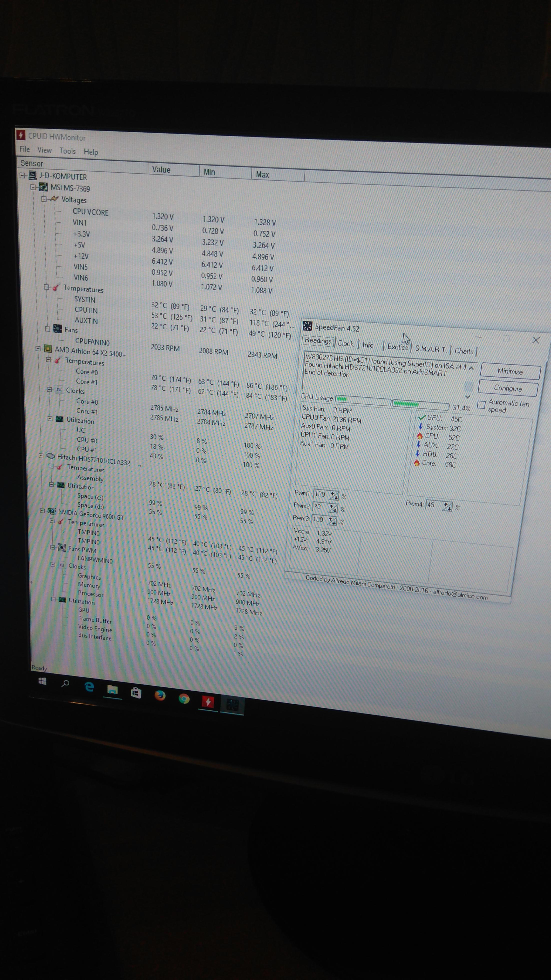The height and width of the screenshot is (980, 551).
Task: Switch to the Clock tab in SpeedFan
Action: tap(346, 343)
